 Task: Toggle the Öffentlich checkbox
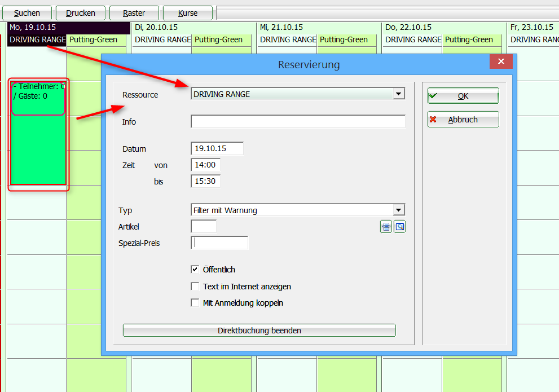[x=195, y=270]
